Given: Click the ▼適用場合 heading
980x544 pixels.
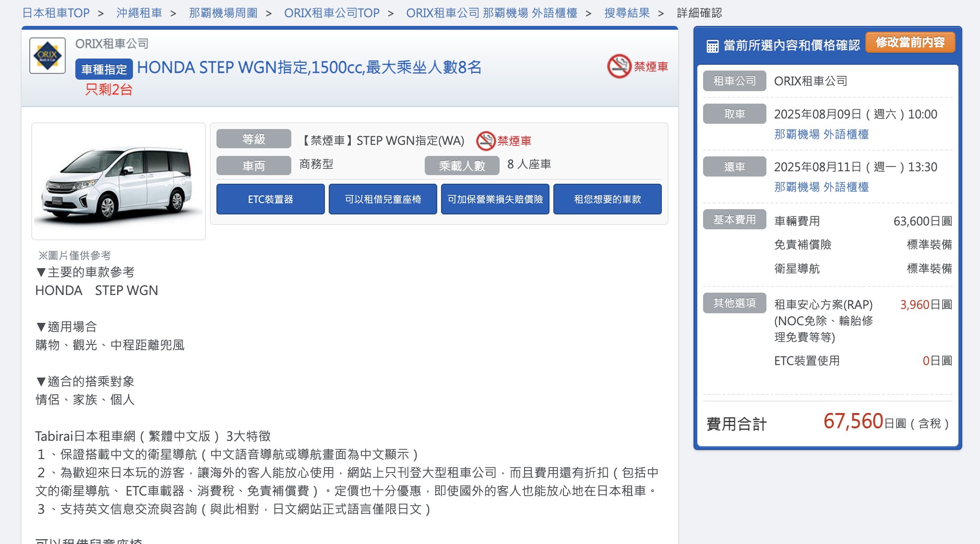Looking at the screenshot, I should (66, 327).
